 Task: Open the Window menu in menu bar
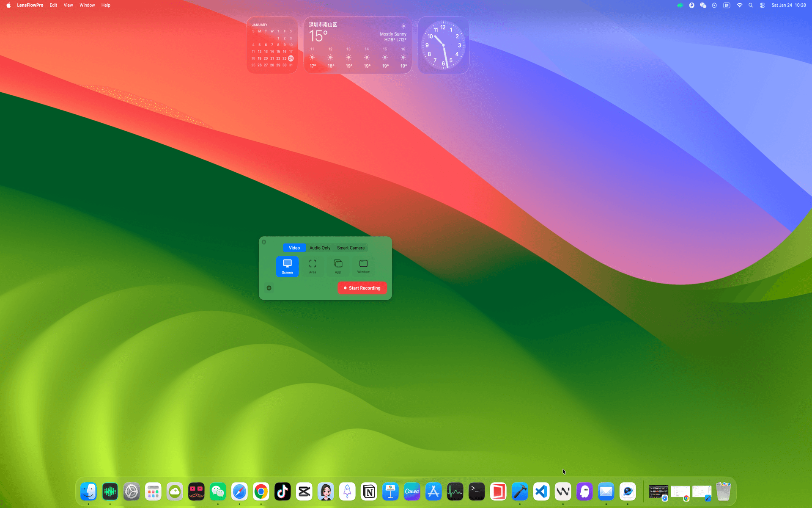[87, 5]
